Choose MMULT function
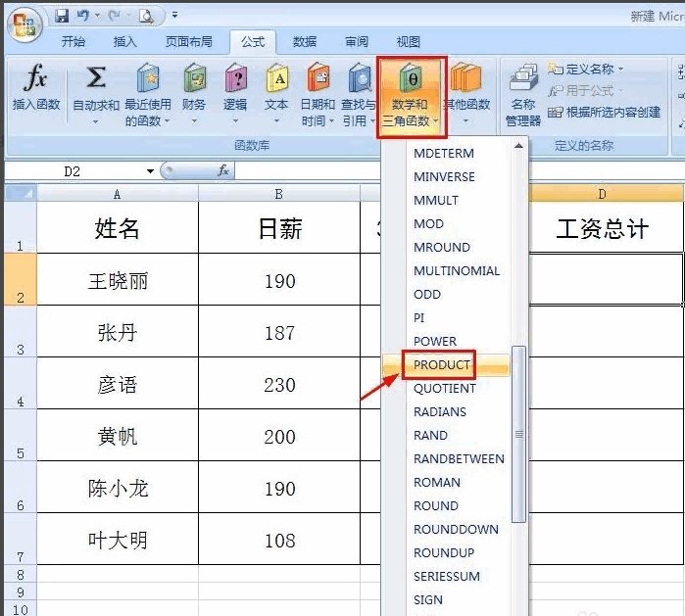Image resolution: width=685 pixels, height=616 pixels. tap(436, 201)
